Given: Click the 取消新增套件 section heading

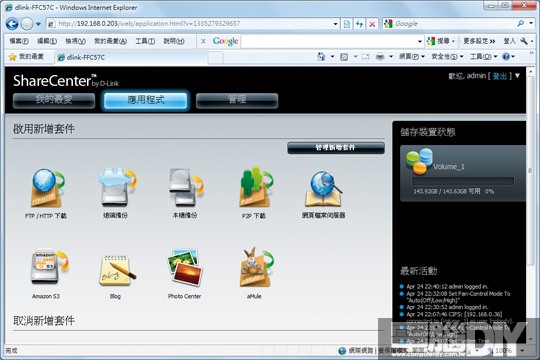Looking at the screenshot, I should [x=44, y=321].
